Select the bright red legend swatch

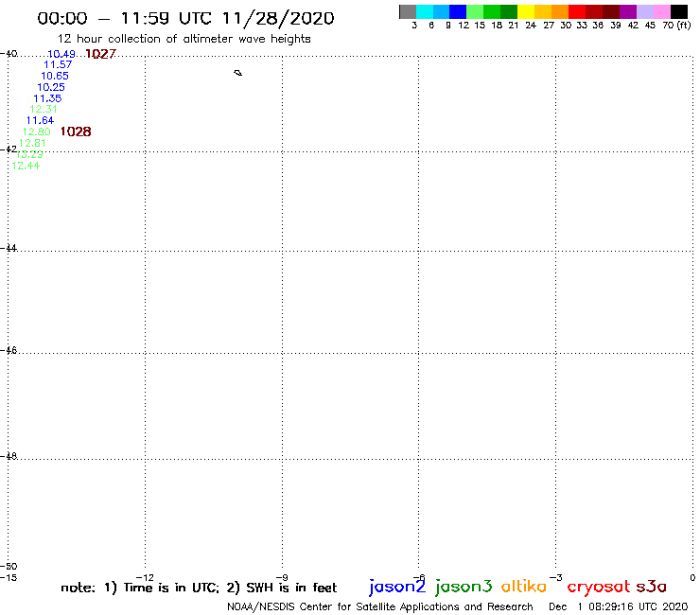[577, 11]
